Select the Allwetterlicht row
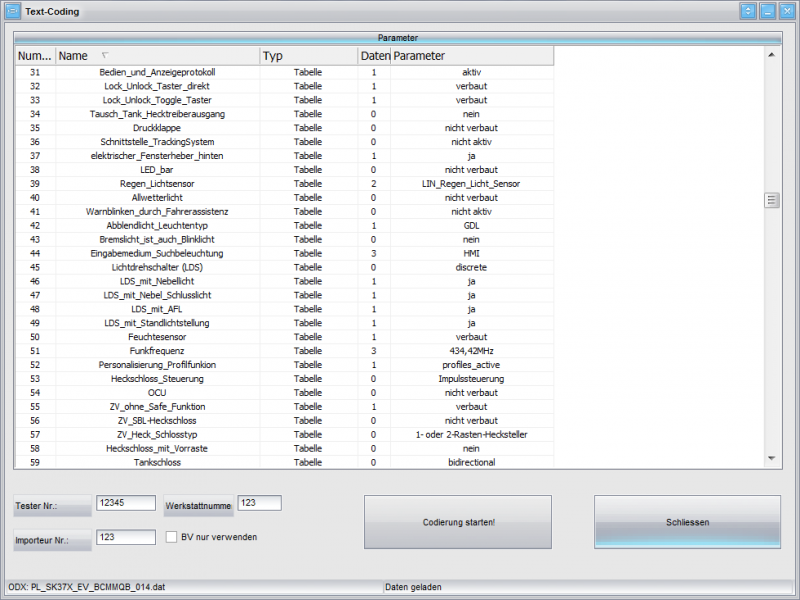Image resolution: width=800 pixels, height=600 pixels. 285,197
